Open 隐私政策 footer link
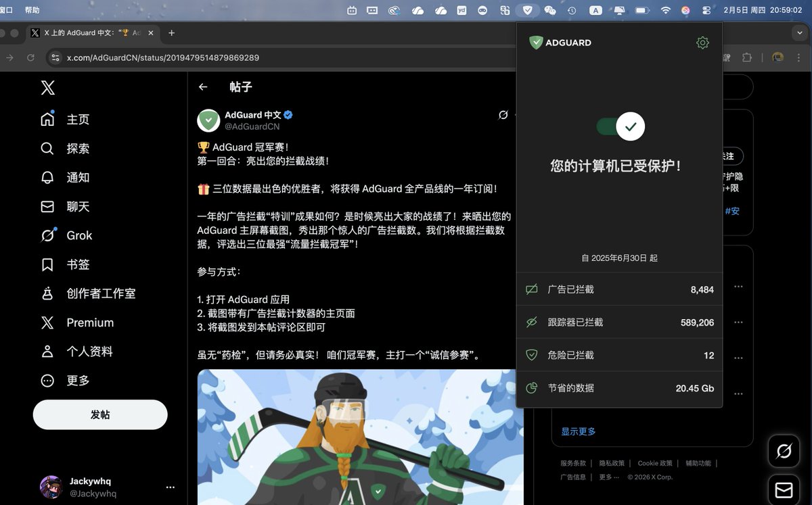Screen dimensions: 812x505 click(612, 463)
